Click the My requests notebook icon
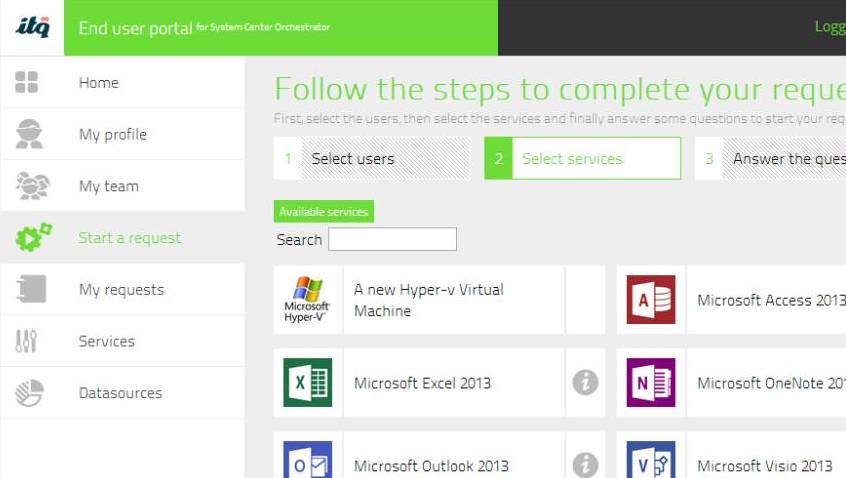 click(x=31, y=289)
